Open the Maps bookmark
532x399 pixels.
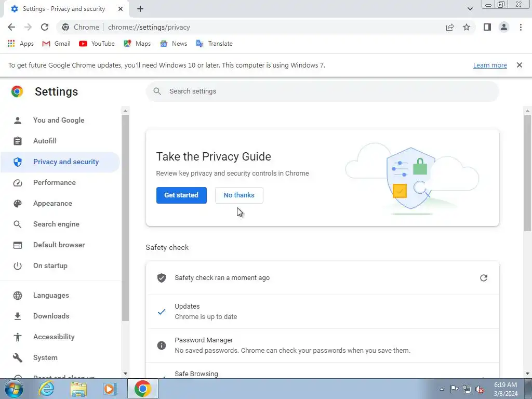click(x=137, y=44)
